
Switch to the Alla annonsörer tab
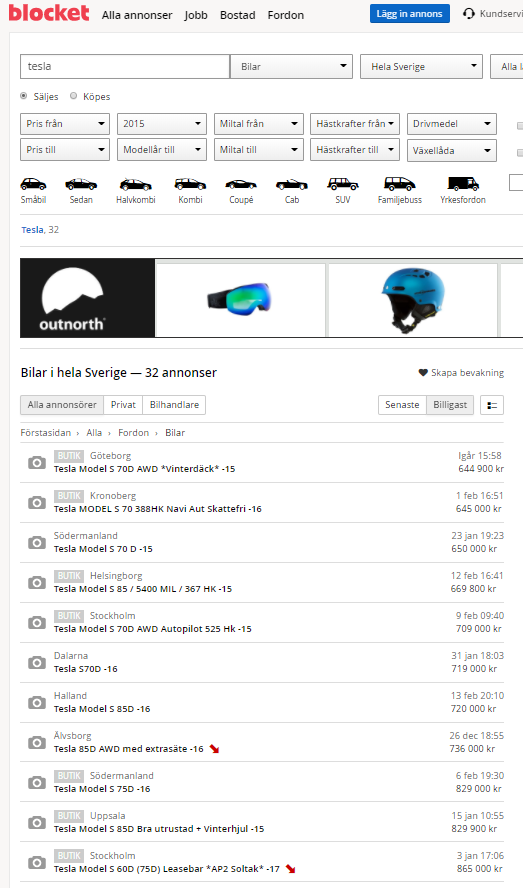tap(62, 405)
